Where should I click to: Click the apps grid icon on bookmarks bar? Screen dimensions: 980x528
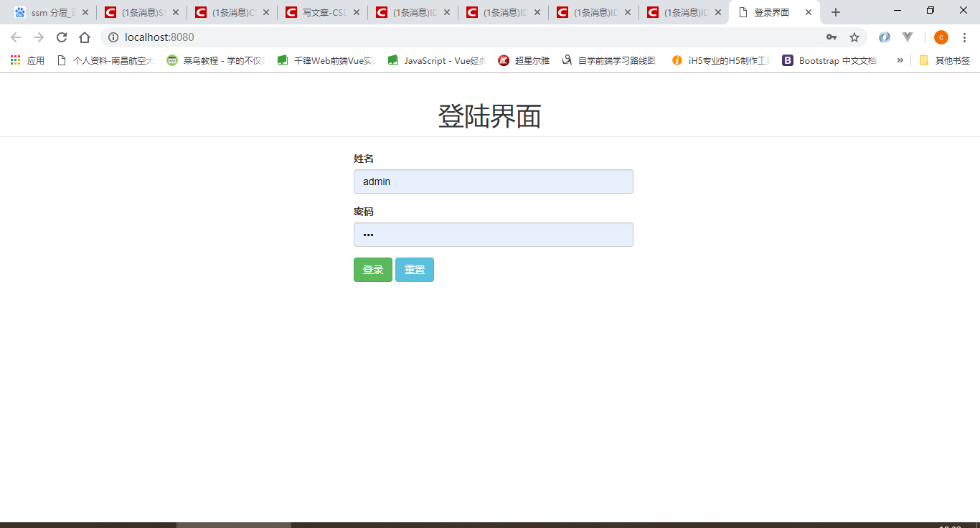[x=15, y=60]
